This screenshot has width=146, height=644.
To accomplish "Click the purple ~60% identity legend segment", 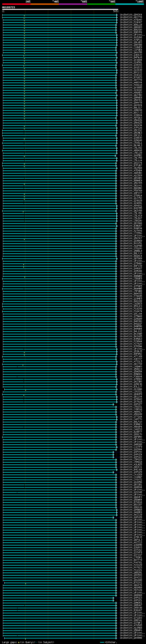I will [73, 4].
